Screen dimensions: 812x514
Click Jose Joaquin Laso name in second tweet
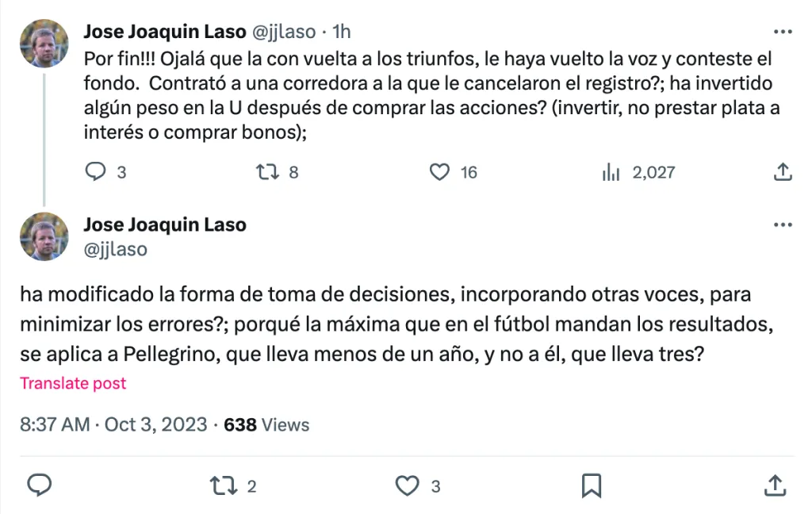(x=165, y=224)
